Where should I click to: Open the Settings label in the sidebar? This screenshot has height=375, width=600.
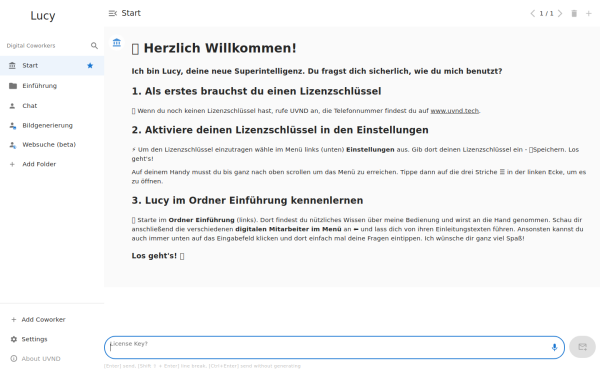pos(34,339)
